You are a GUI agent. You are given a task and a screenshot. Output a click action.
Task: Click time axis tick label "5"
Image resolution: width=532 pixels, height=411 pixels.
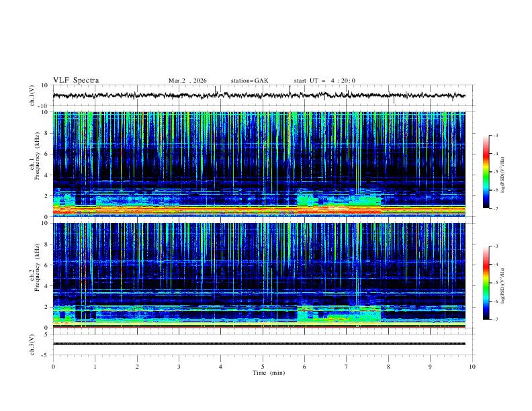tap(263, 367)
